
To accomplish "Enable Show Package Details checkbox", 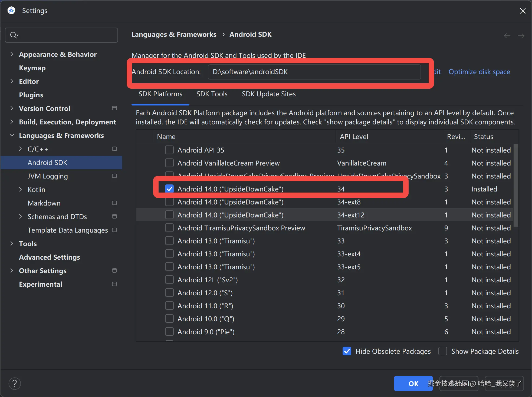I will (443, 351).
